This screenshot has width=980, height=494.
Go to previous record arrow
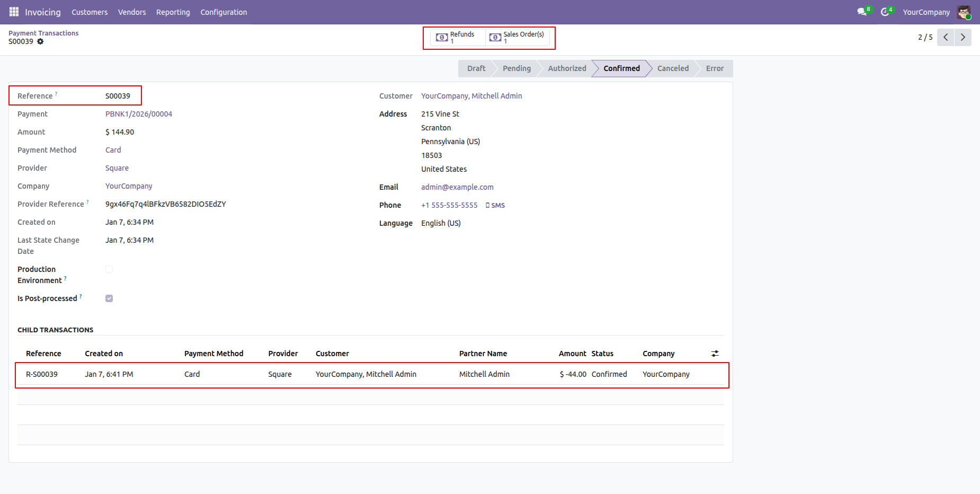coord(946,37)
